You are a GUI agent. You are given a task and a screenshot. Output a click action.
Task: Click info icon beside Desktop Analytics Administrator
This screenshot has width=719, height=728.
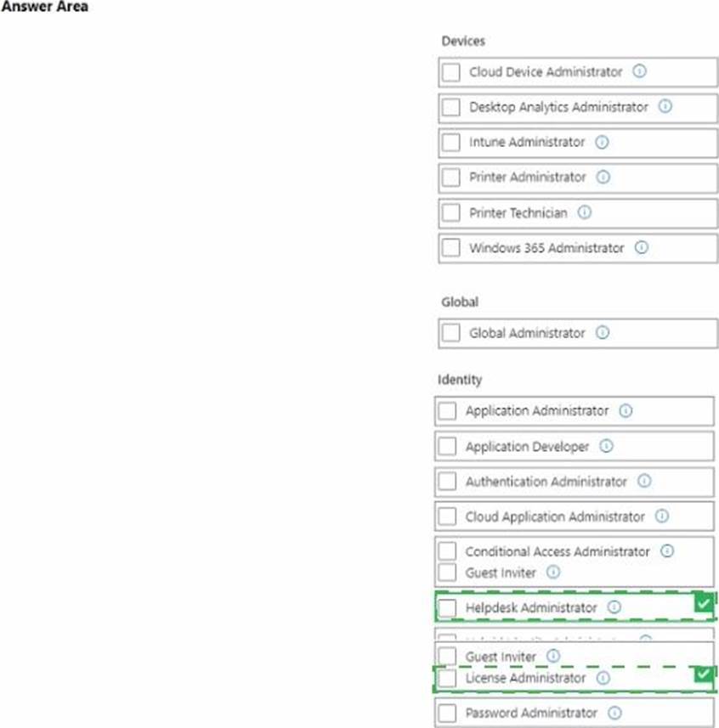[x=665, y=107]
